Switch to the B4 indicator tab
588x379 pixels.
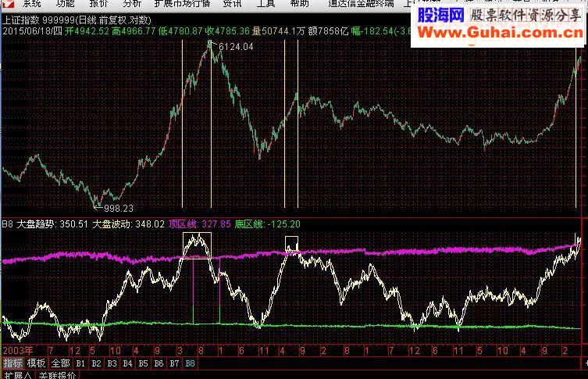(x=127, y=363)
